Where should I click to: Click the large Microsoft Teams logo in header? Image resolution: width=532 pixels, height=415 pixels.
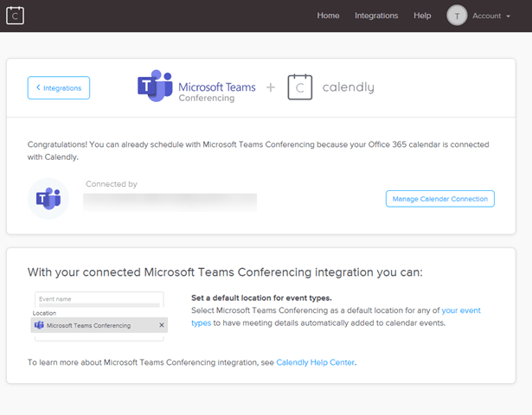click(x=155, y=86)
